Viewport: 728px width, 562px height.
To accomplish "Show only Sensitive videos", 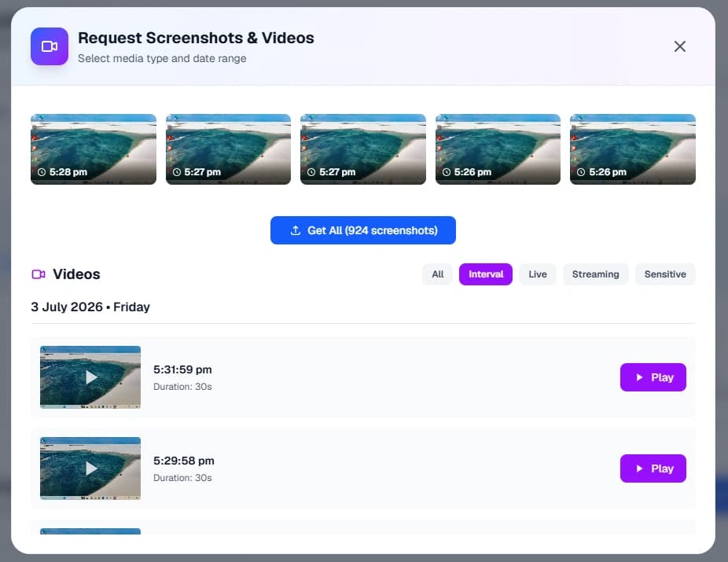I will [x=665, y=274].
